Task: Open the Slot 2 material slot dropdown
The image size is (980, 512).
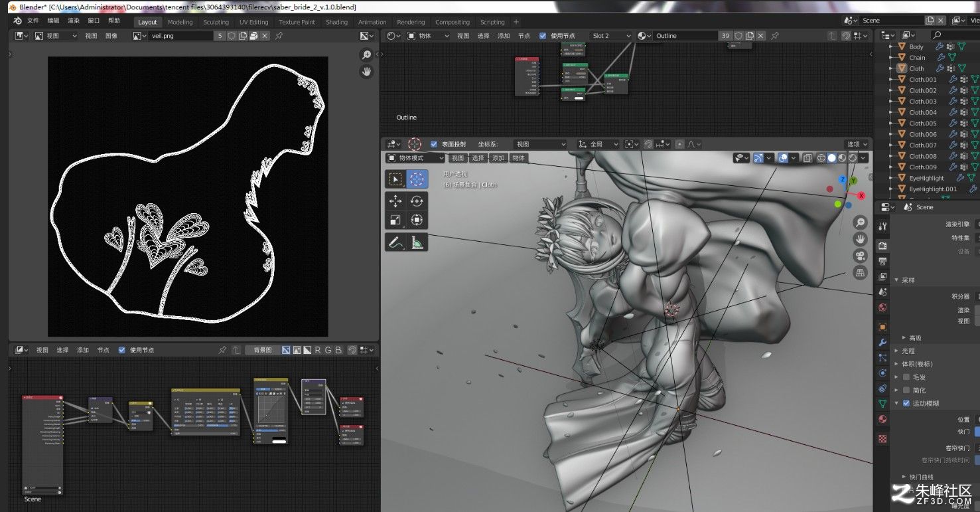Action: click(x=610, y=36)
